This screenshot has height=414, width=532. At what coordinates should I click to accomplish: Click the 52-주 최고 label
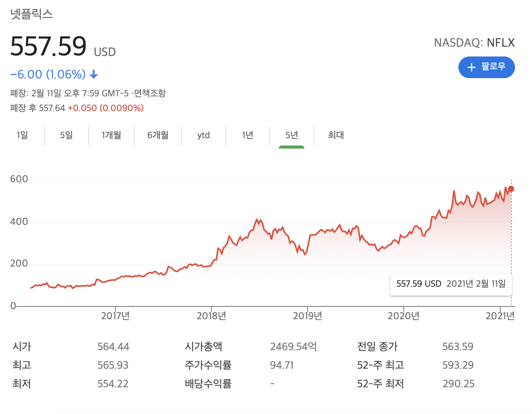[x=380, y=365]
